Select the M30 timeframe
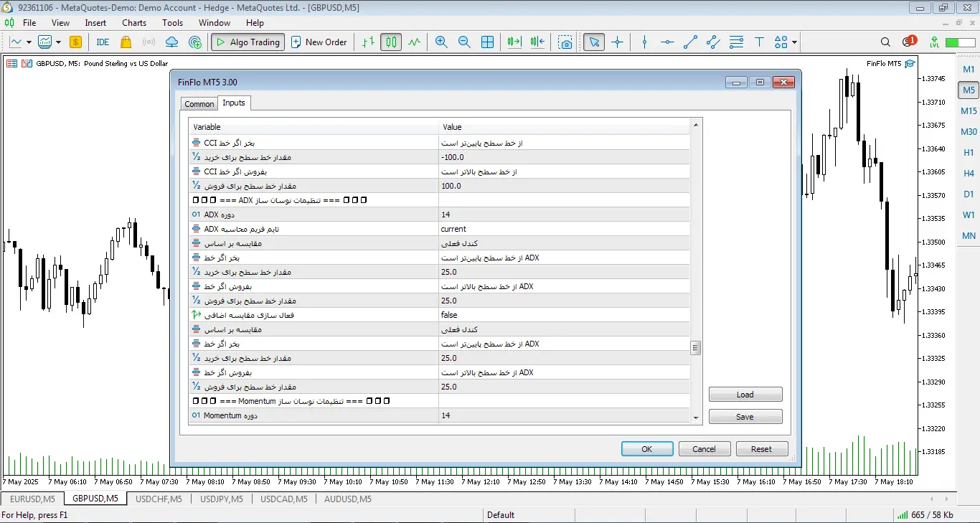 (969, 132)
